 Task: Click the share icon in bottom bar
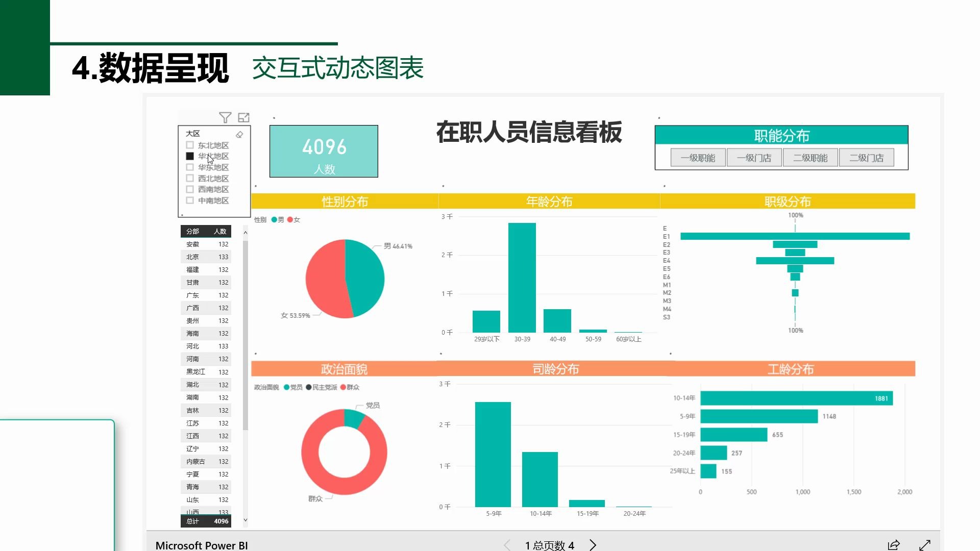point(894,545)
